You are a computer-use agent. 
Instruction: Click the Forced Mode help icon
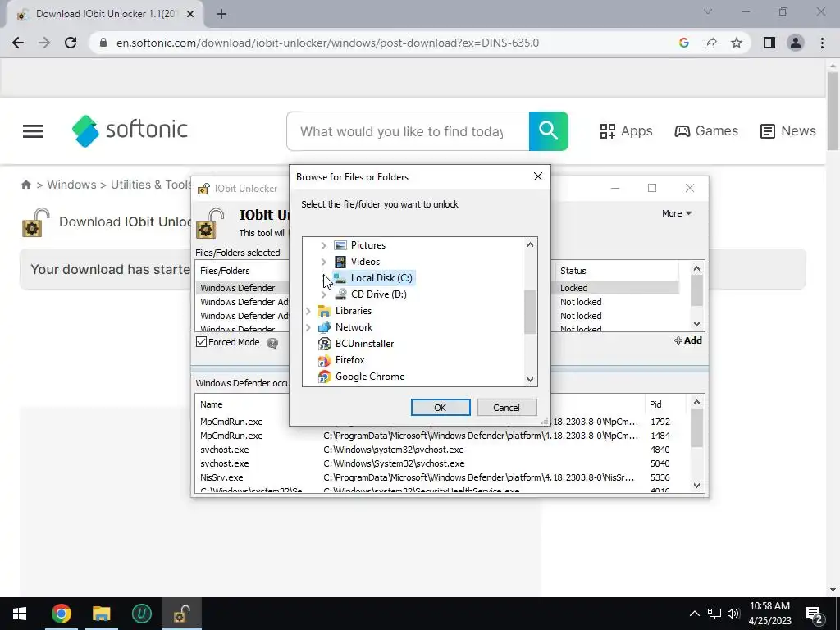pos(272,343)
